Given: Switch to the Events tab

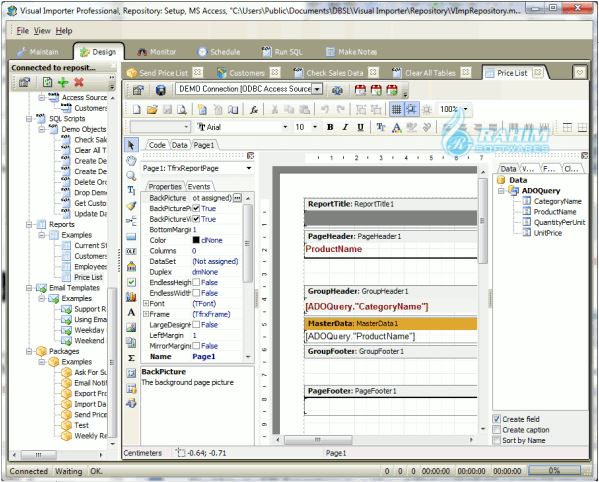Looking at the screenshot, I should coord(199,186).
